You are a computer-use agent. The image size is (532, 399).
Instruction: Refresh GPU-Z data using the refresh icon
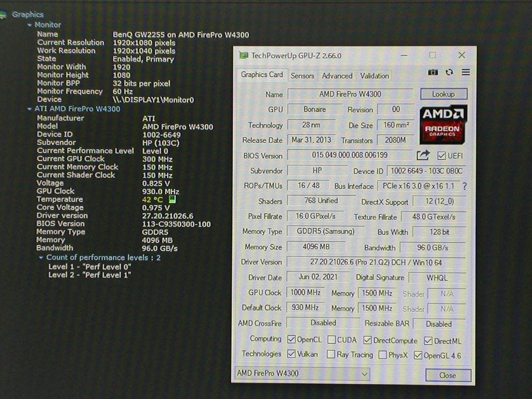(449, 72)
